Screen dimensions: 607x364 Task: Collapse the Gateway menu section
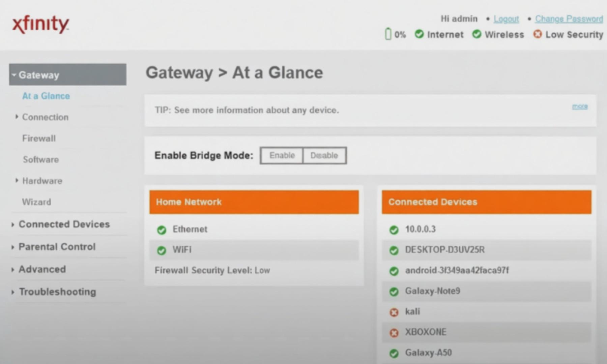67,74
